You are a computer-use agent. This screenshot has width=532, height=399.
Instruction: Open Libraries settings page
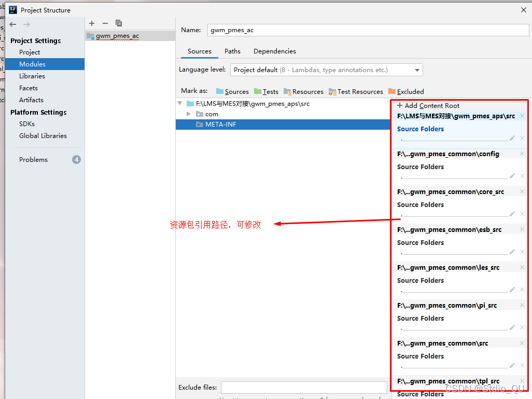(32, 76)
